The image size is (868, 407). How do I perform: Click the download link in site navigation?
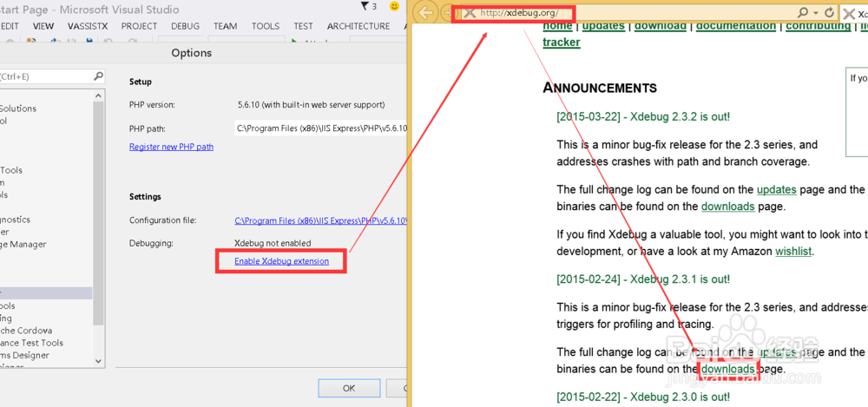coord(660,25)
